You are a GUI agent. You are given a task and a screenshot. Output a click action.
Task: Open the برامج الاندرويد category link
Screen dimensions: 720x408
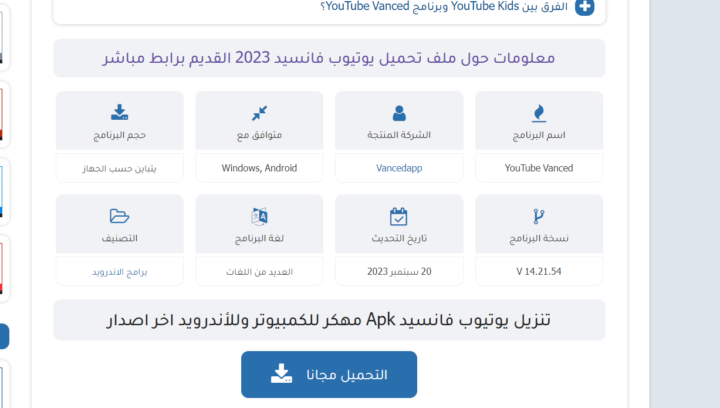119,272
